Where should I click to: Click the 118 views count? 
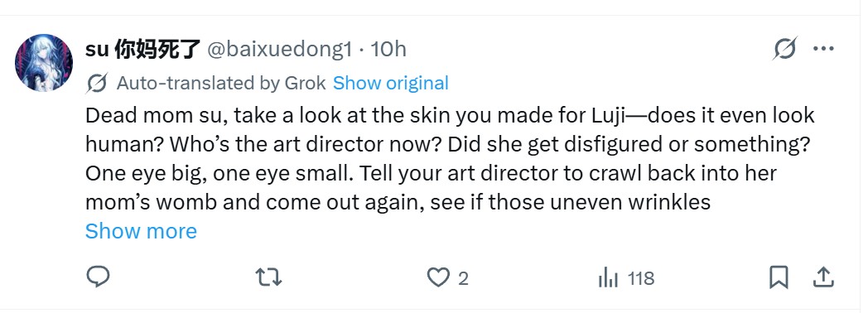point(641,278)
